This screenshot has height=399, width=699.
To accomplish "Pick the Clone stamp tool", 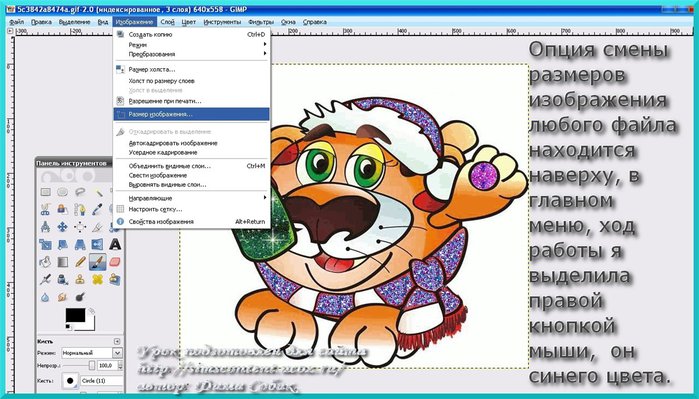I will coord(80,280).
